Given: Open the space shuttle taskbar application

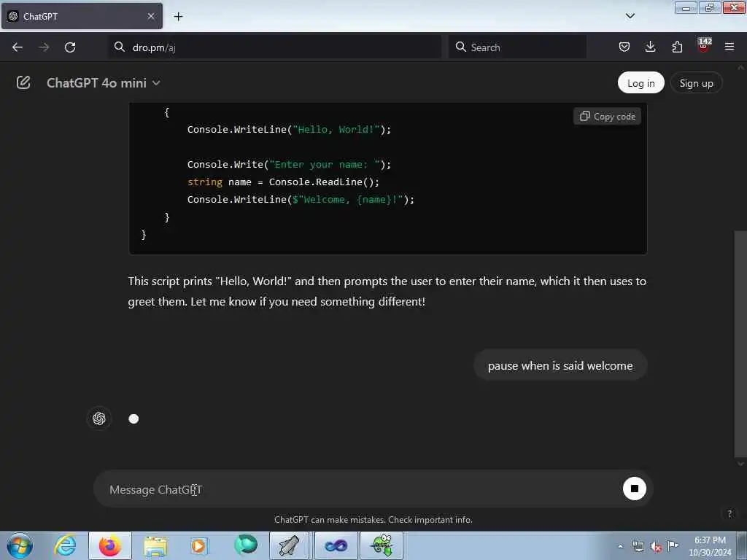Looking at the screenshot, I should click(x=290, y=545).
